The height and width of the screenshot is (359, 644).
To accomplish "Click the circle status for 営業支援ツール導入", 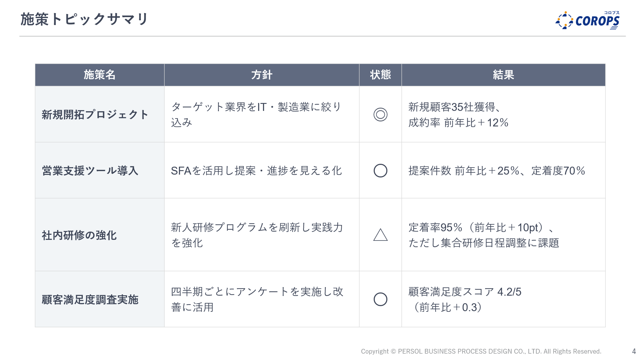I will [x=380, y=170].
